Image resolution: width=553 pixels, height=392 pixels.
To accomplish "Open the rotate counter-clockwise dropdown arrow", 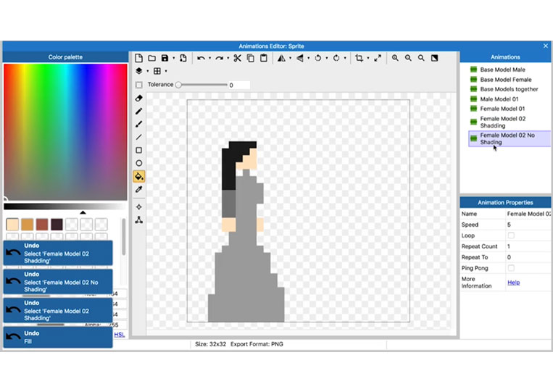I will pyautogui.click(x=327, y=58).
